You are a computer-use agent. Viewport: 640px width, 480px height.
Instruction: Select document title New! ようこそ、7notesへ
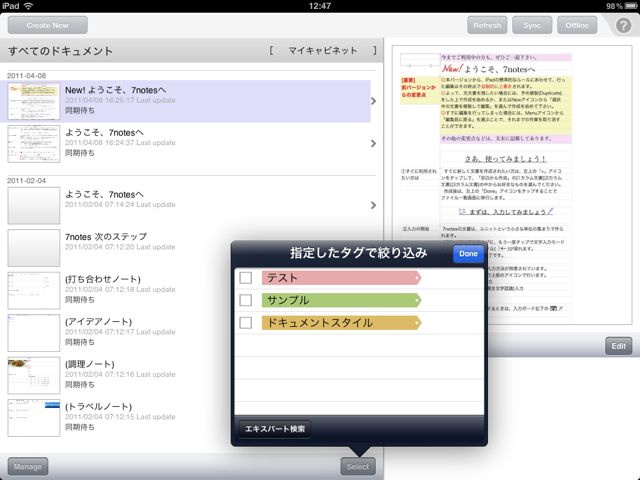[116, 90]
